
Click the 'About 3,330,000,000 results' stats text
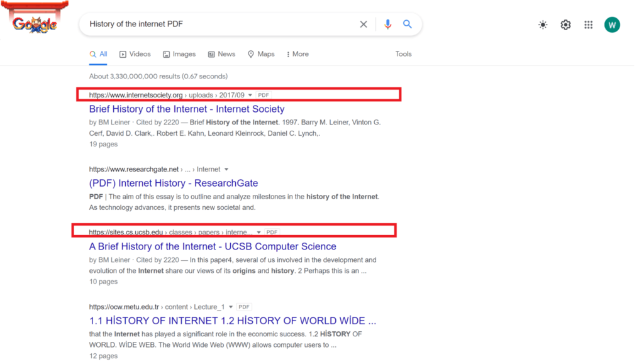158,76
